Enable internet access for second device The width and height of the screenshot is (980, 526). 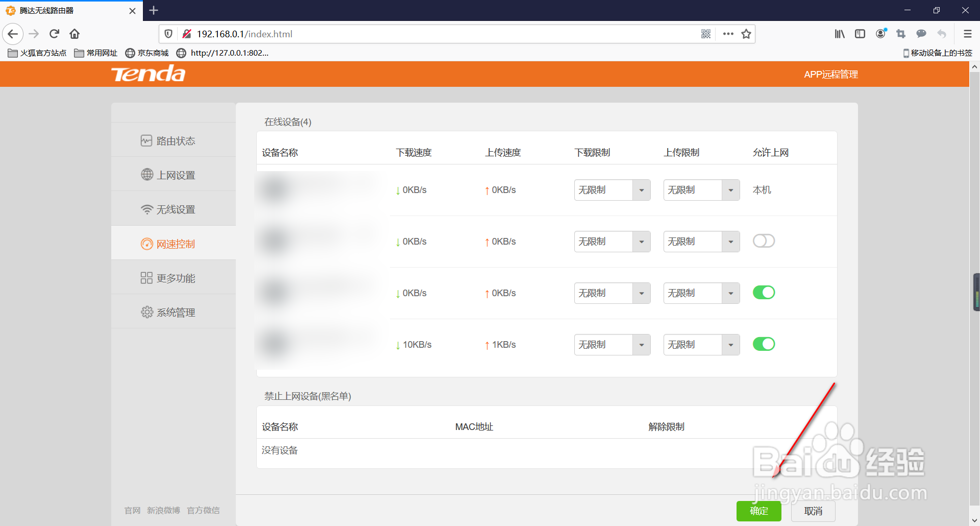coord(764,241)
